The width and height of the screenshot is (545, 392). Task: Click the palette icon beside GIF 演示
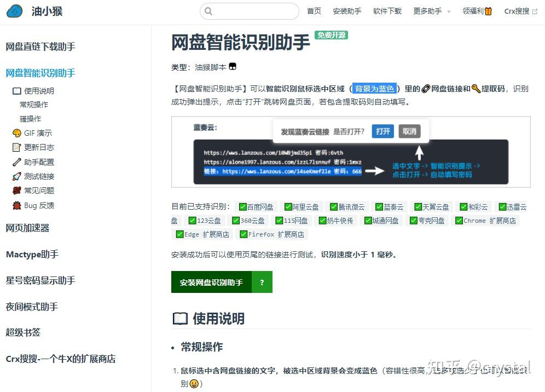[16, 132]
